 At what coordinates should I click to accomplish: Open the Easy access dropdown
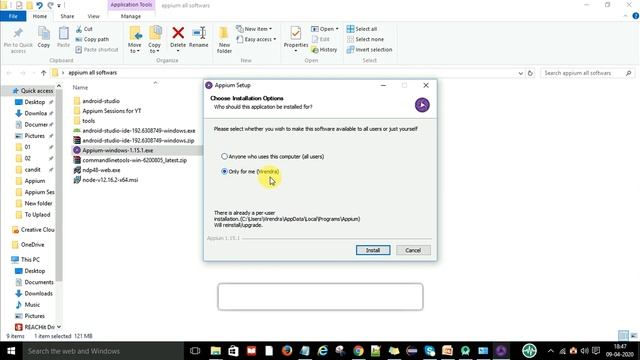click(x=256, y=39)
